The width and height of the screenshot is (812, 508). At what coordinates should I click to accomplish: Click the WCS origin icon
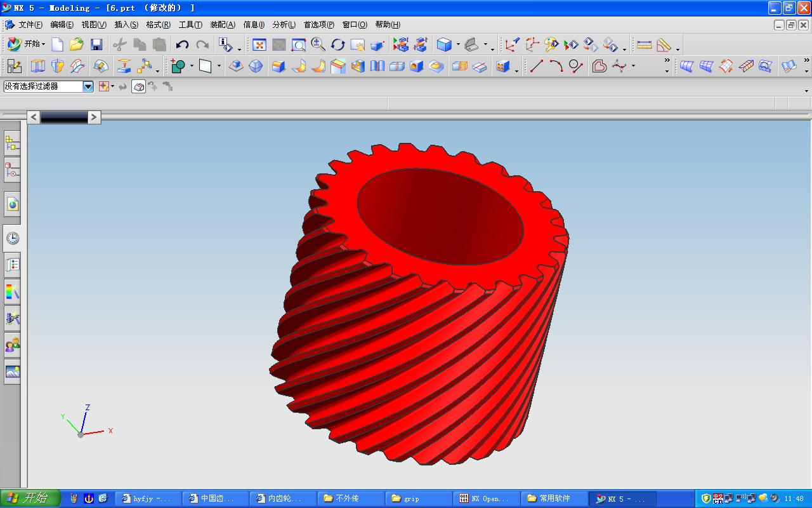click(x=512, y=44)
